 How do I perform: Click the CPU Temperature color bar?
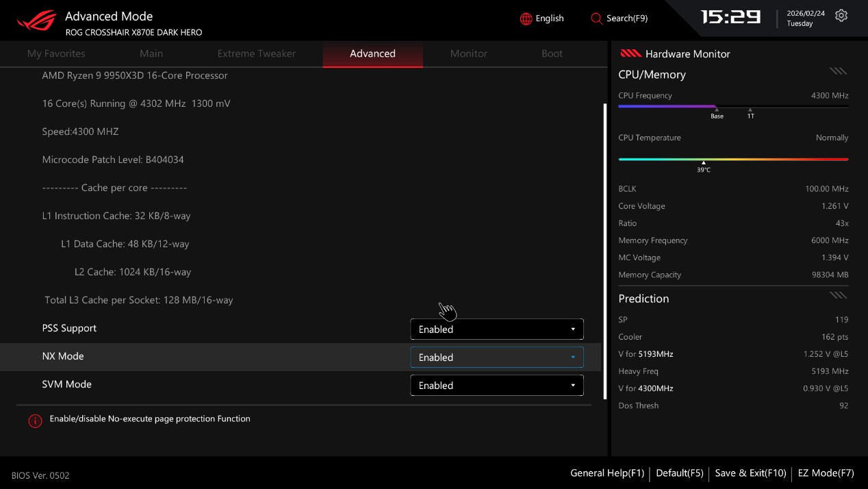732,159
